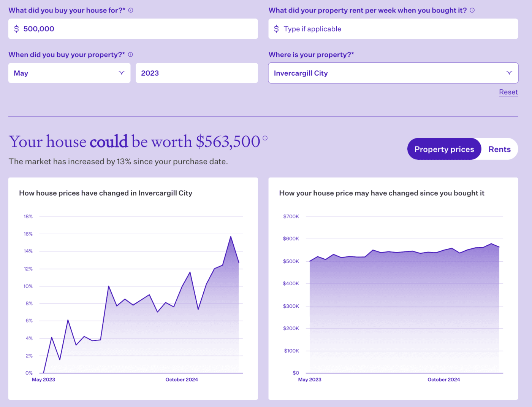Click info icon beside weekly rent question
The image size is (532, 407).
472,10
